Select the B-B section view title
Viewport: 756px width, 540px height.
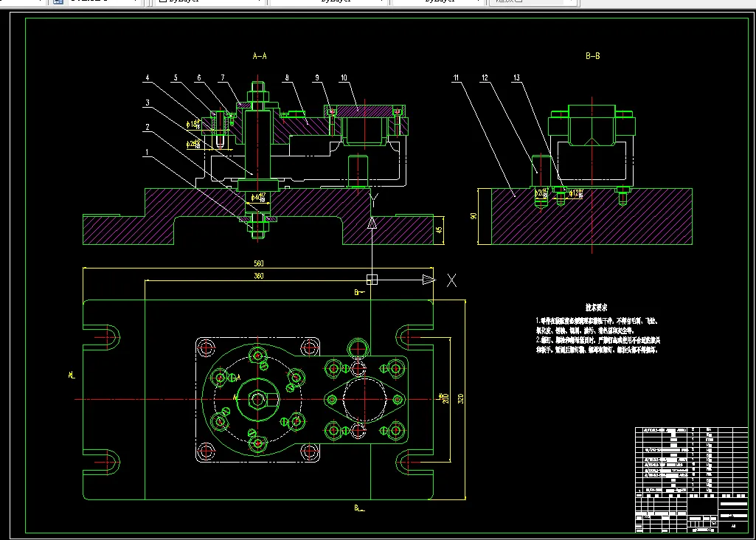pos(592,56)
